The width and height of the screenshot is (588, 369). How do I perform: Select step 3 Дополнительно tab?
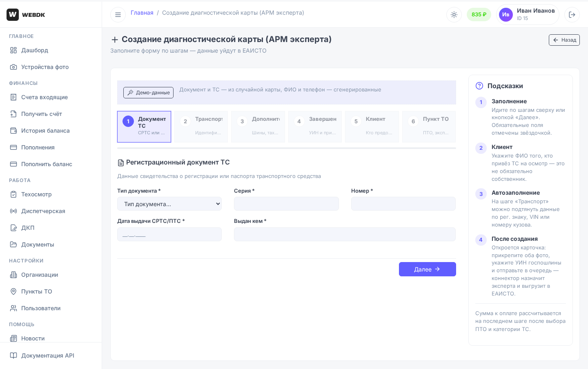258,127
